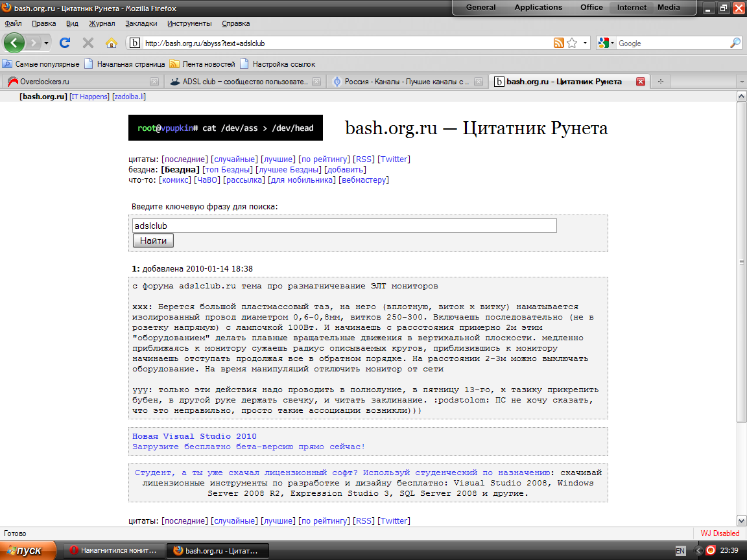Open the Лента новостей bookmark
Screen dimensions: 747x560
pos(202,64)
